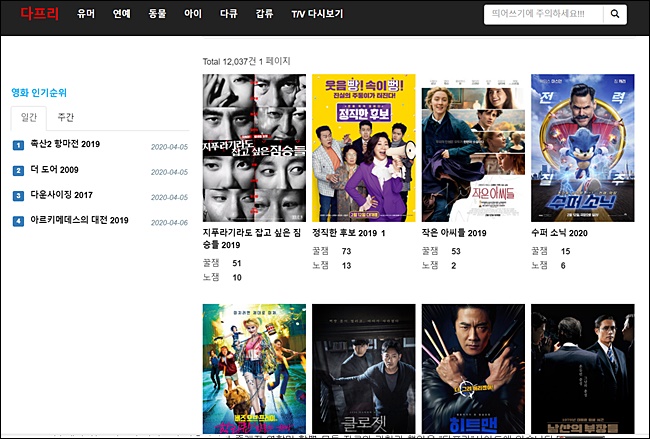Click the search magnifier icon button

point(615,14)
